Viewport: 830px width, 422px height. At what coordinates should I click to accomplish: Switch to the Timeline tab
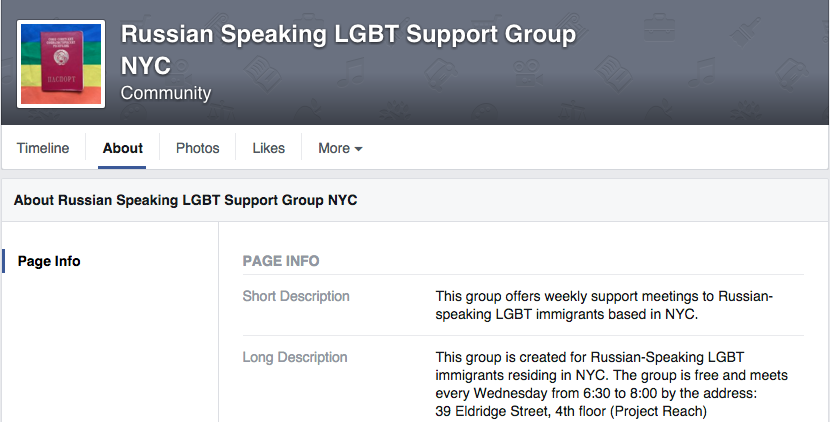pos(43,148)
